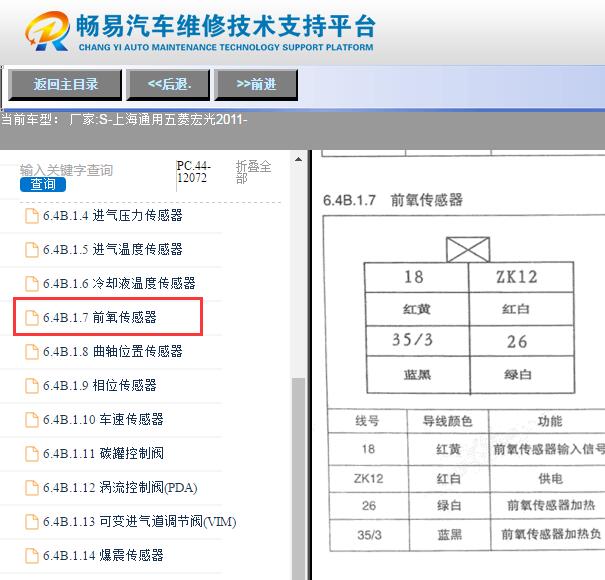Click the 6.4B.1.7 前氧传感器 heading
The image size is (605, 580).
click(x=393, y=200)
